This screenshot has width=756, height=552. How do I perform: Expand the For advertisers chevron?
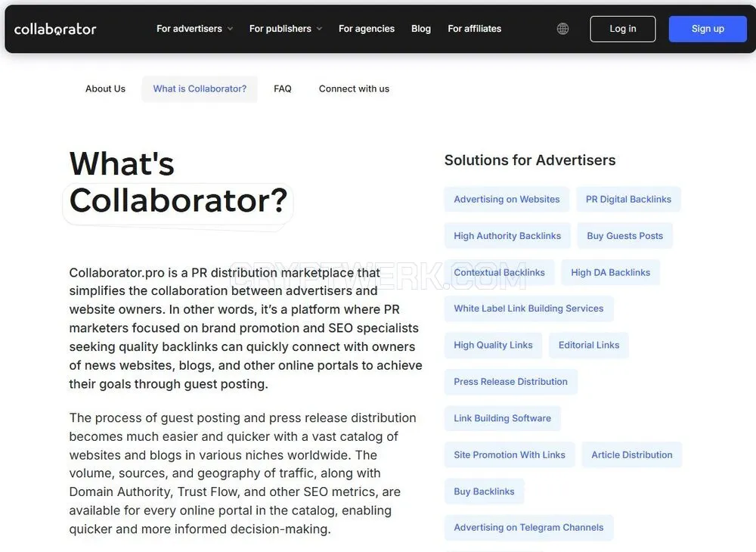click(x=230, y=29)
